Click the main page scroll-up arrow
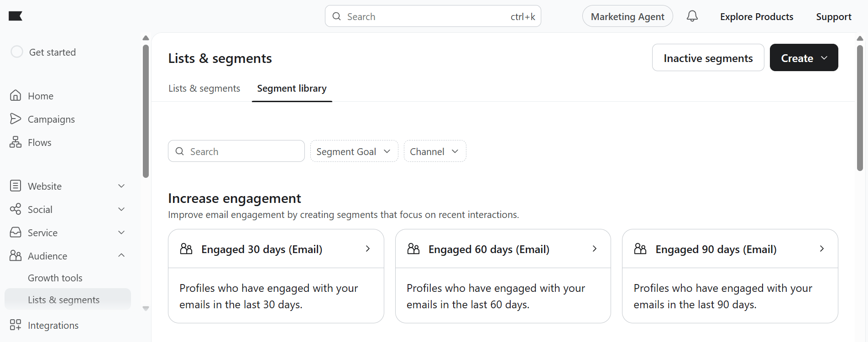868x342 pixels. pos(860,38)
